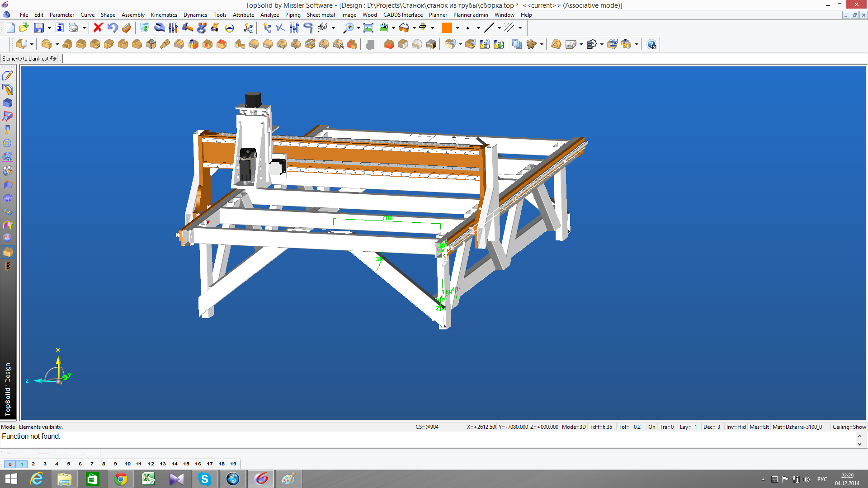Click the help question mark icon
The height and width of the screenshot is (488, 868).
pos(651,44)
